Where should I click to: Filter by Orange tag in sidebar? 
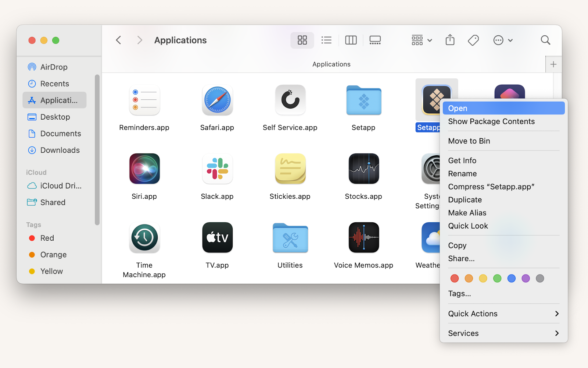[x=54, y=255]
